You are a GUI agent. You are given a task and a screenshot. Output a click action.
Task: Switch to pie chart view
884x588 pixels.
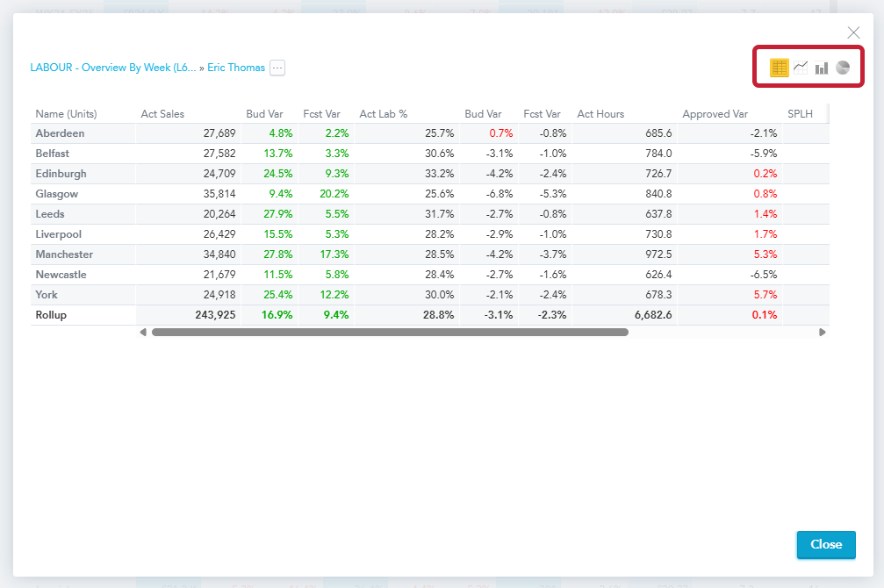843,68
